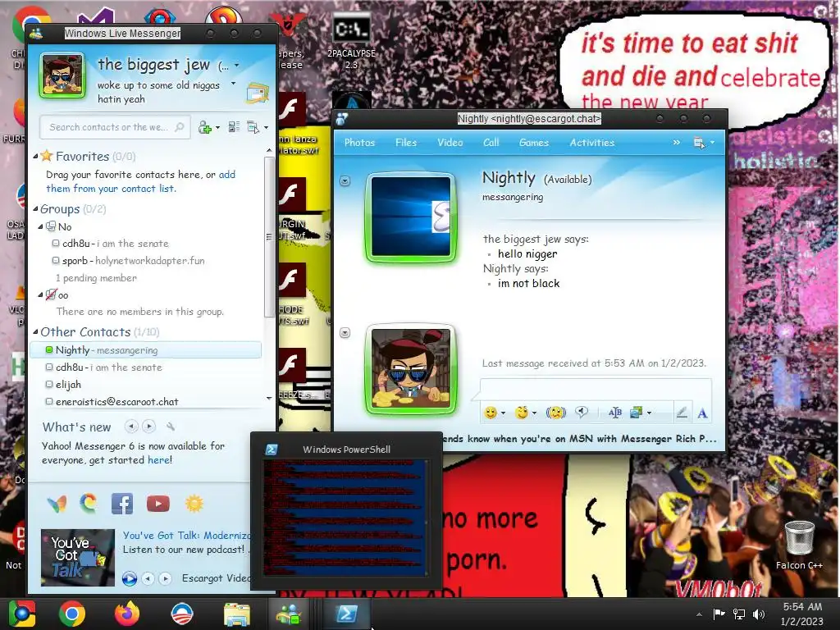840x630 pixels.
Task: Send a nudge with the shaking smiley
Action: point(556,413)
